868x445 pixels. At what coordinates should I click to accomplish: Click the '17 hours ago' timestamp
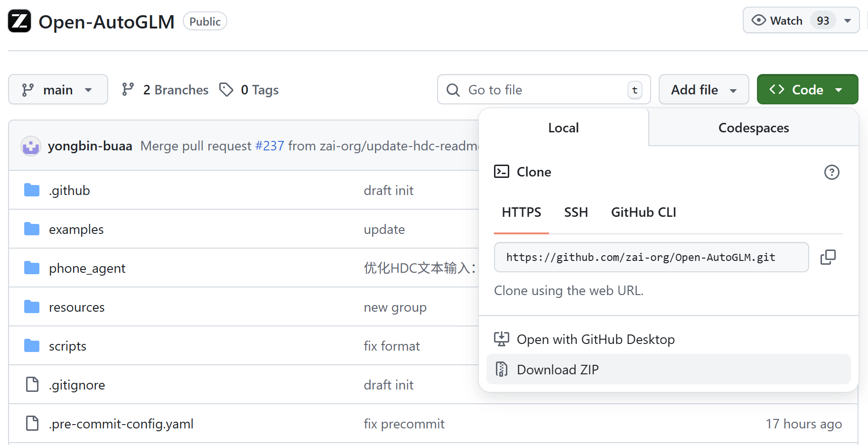[803, 424]
